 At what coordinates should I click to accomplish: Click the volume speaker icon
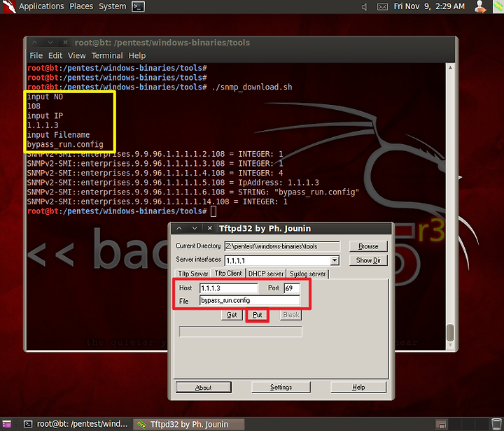364,7
